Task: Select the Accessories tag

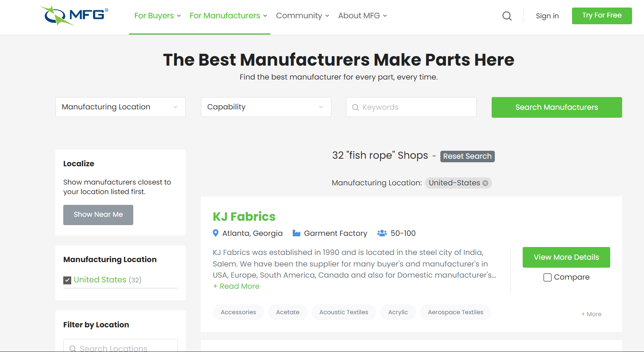Action: [238, 312]
